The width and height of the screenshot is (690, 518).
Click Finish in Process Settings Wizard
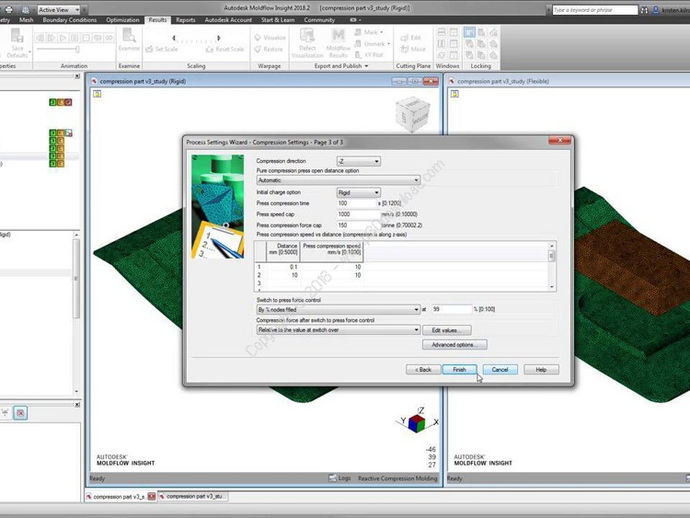point(459,369)
